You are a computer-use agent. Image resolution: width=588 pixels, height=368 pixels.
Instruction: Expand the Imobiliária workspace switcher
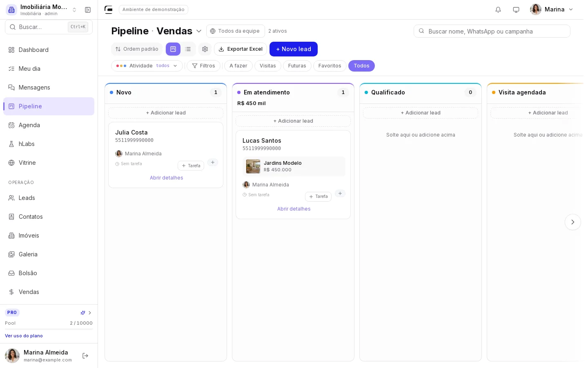click(x=41, y=10)
